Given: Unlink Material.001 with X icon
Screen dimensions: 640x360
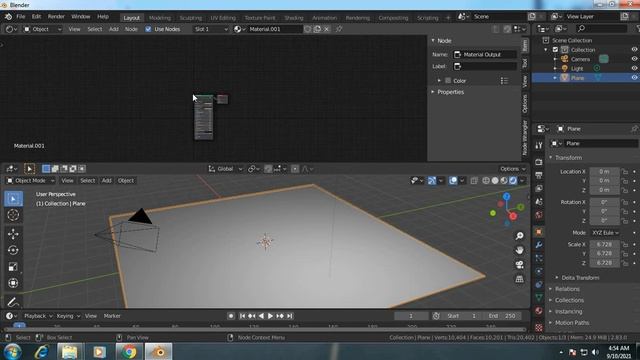Looking at the screenshot, I should (x=327, y=29).
